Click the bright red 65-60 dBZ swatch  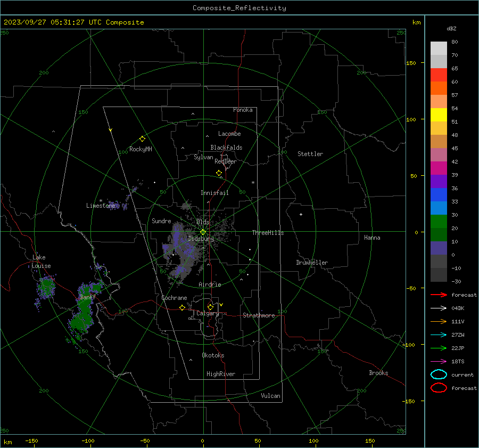tap(439, 75)
